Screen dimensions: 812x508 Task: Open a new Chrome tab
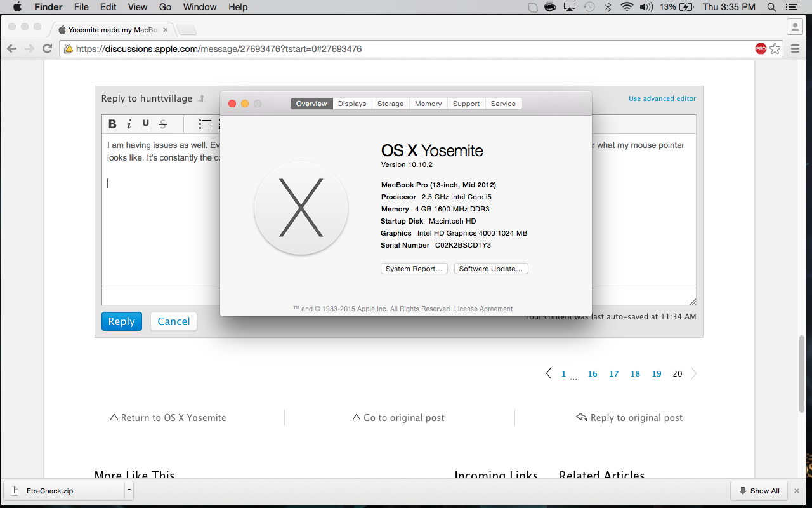click(x=187, y=30)
